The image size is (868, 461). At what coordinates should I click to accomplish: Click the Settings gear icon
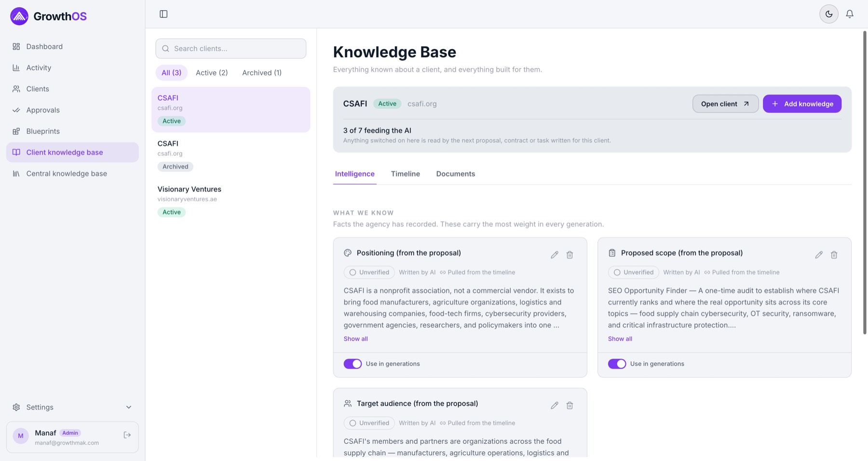coord(16,407)
